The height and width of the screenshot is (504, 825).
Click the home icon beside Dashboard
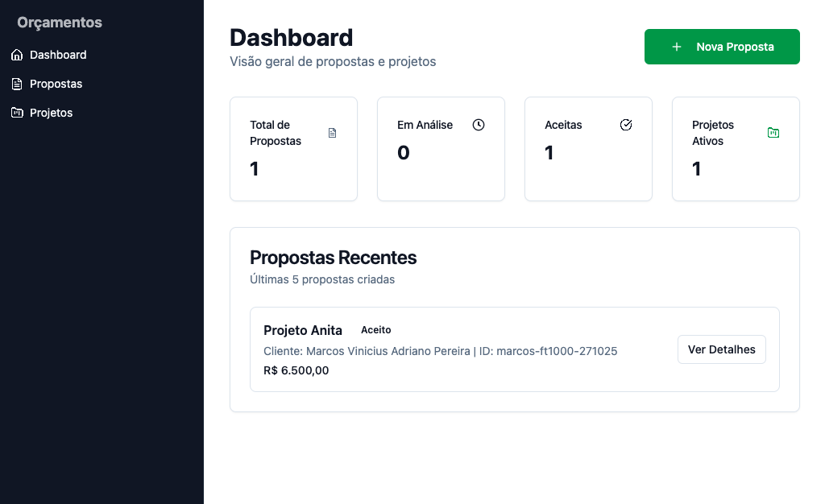[x=17, y=55]
